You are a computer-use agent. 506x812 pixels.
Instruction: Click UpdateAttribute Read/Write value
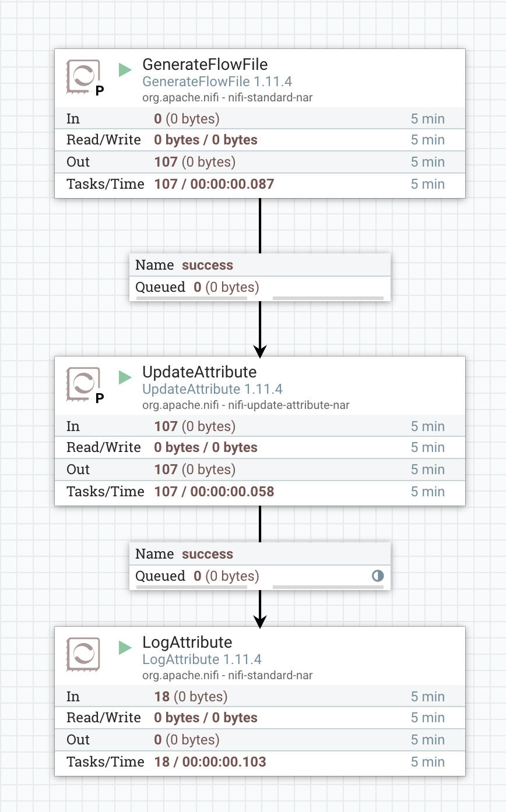point(206,447)
